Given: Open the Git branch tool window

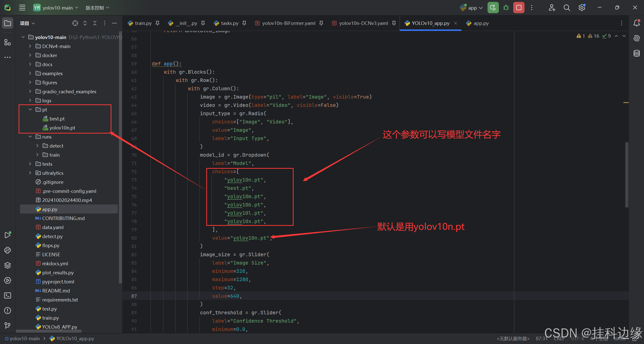Looking at the screenshot, I should (8, 326).
